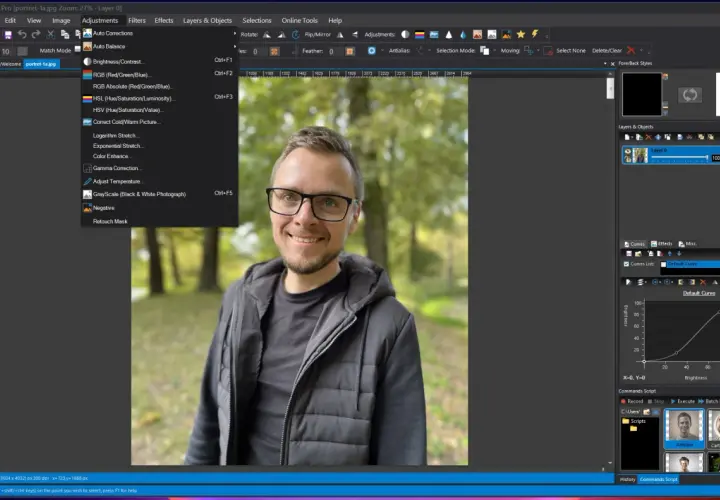Click the Copy icon in the toolbar
The image size is (720, 500).
click(65, 34)
